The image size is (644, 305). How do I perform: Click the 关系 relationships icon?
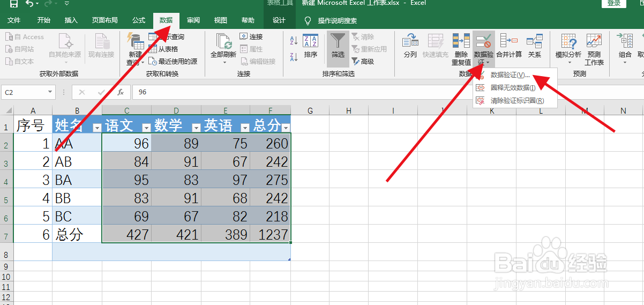[534, 41]
